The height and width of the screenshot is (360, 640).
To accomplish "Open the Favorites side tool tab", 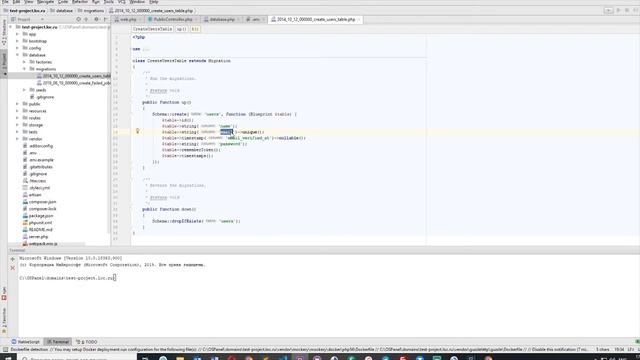I will pyautogui.click(x=4, y=320).
